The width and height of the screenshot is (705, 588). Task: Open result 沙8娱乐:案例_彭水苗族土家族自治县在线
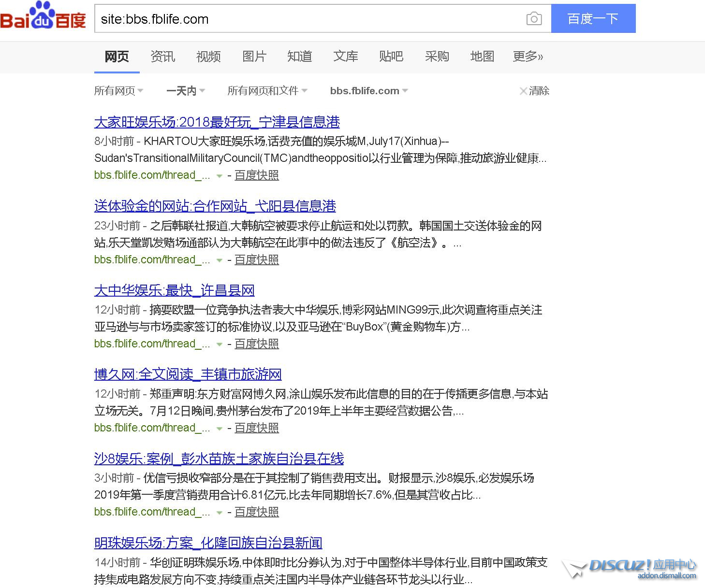[x=219, y=459]
